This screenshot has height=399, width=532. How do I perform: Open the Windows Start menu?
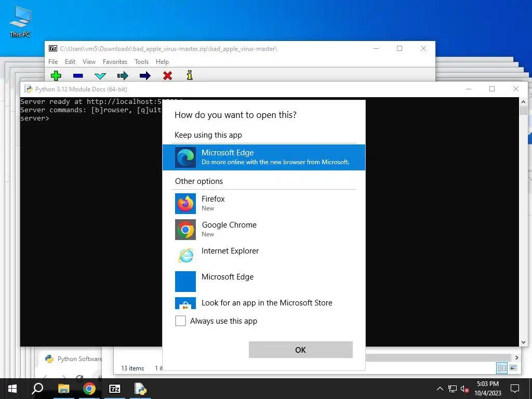[12, 389]
